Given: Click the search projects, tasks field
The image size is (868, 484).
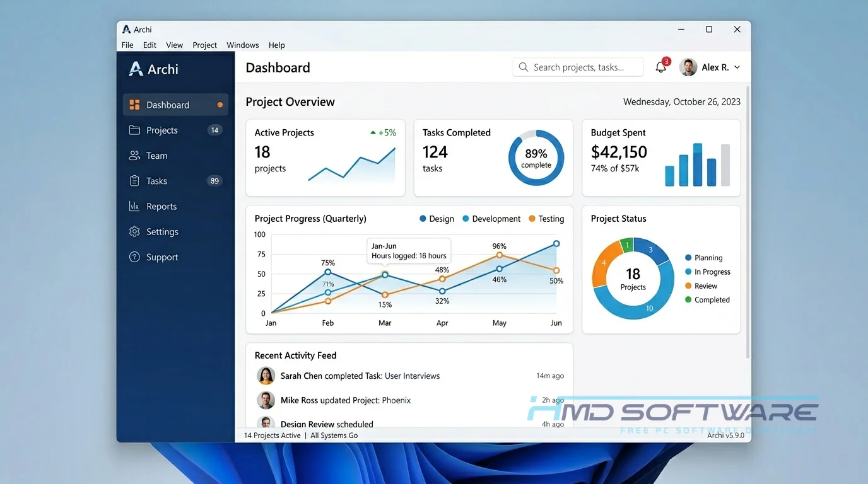Looking at the screenshot, I should pos(578,67).
